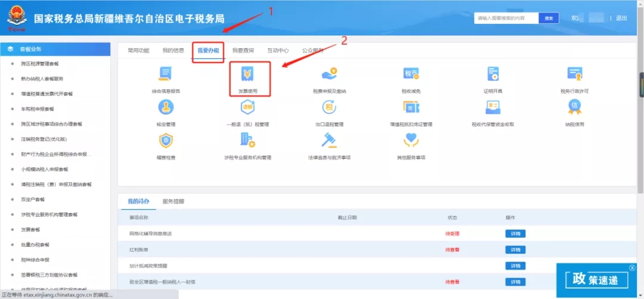The width and height of the screenshot is (644, 299).
Task: Close the 政策速递 floating banner
Action: (x=632, y=267)
